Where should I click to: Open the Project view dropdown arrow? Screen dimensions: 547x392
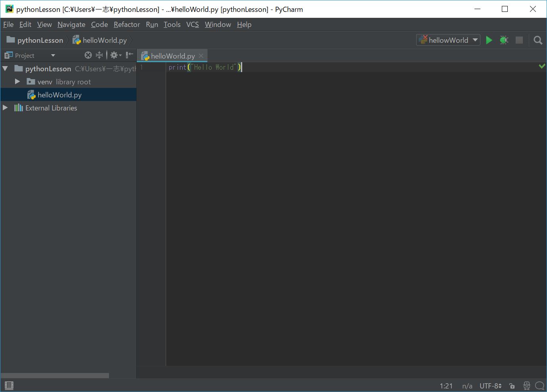pyautogui.click(x=53, y=55)
